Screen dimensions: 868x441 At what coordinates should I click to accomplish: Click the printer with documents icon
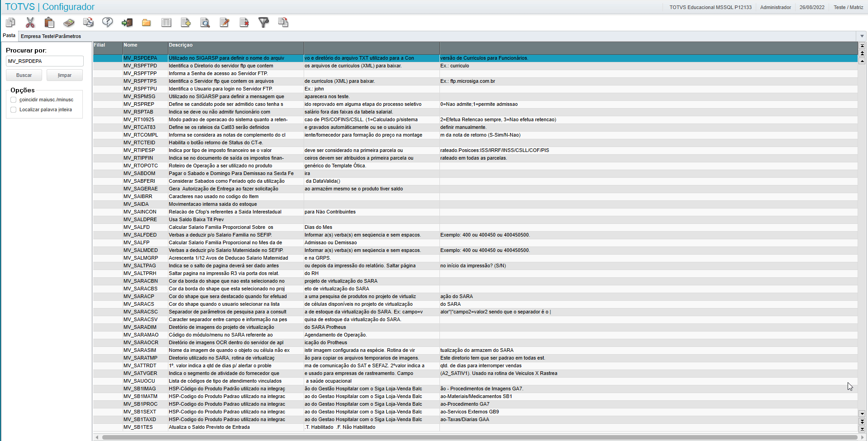(x=88, y=22)
